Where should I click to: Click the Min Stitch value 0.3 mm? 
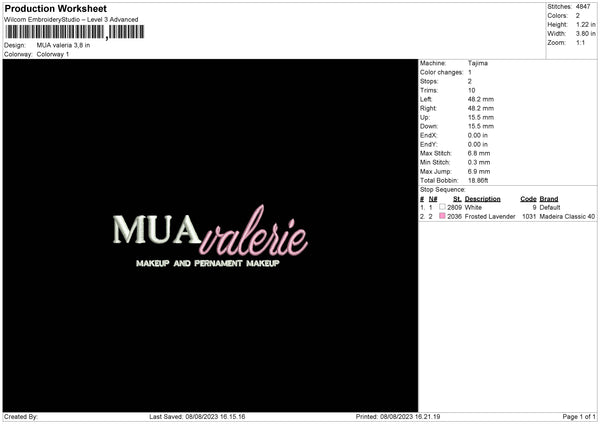[x=479, y=162]
